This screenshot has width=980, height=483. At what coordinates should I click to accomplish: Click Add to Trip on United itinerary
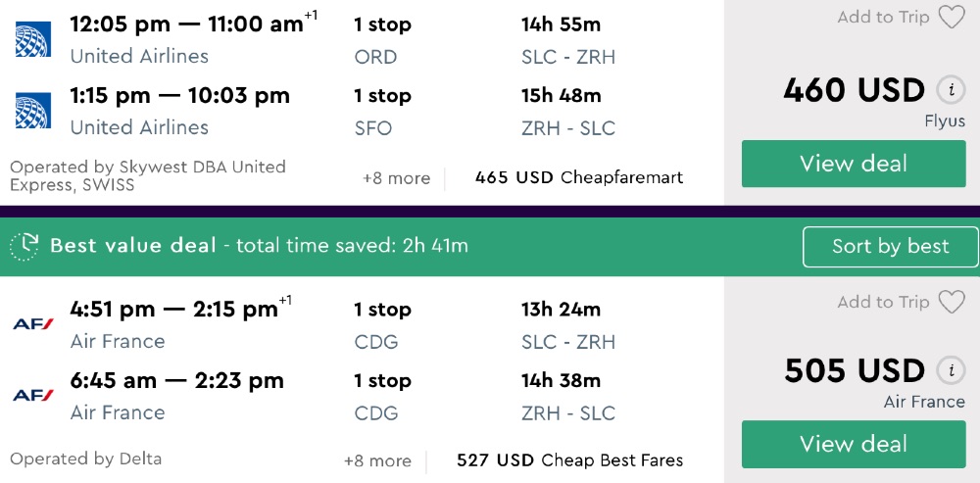(883, 18)
